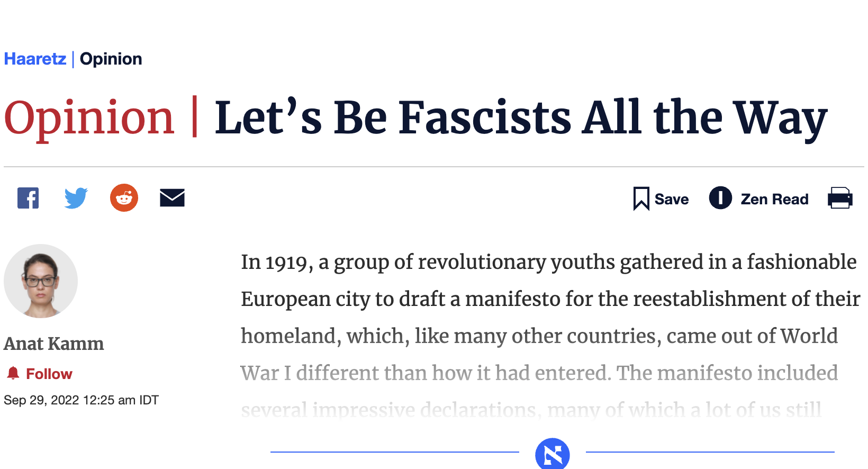Image resolution: width=868 pixels, height=469 pixels.
Task: Visit Anat Kamm author name link
Action: click(x=54, y=344)
